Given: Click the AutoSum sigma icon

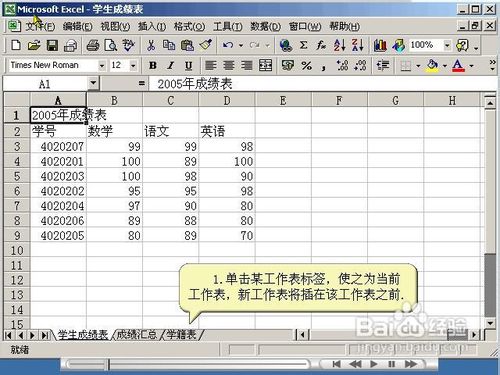Looking at the screenshot, I should (x=303, y=45).
